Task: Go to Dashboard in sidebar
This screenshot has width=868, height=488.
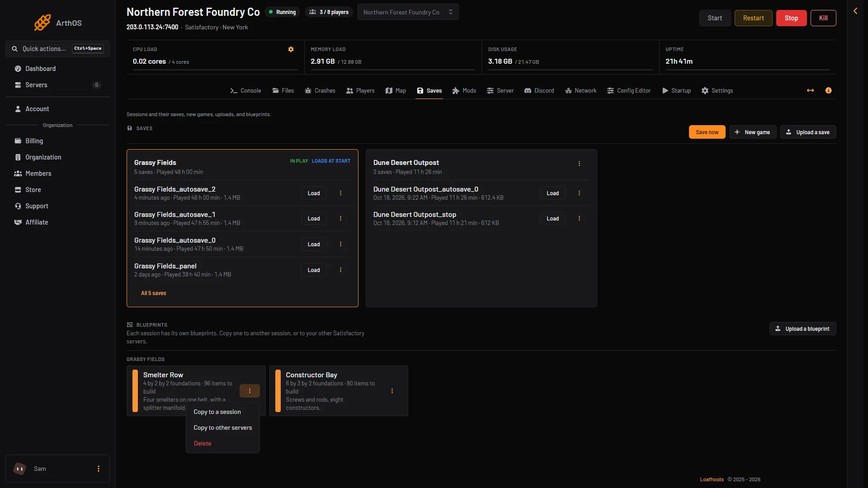Action: (57, 69)
